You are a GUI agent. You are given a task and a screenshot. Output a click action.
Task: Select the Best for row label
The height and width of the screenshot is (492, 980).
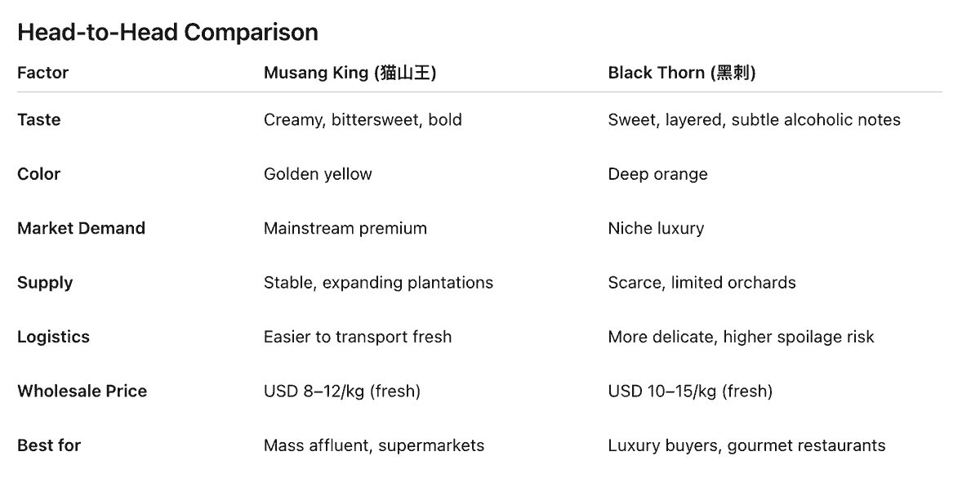[x=49, y=445]
